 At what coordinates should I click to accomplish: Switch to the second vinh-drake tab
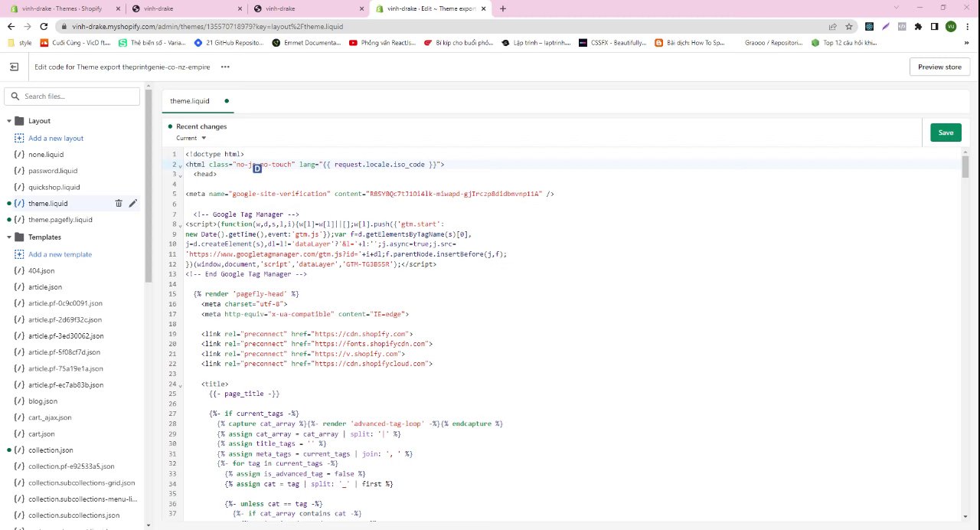pos(187,8)
